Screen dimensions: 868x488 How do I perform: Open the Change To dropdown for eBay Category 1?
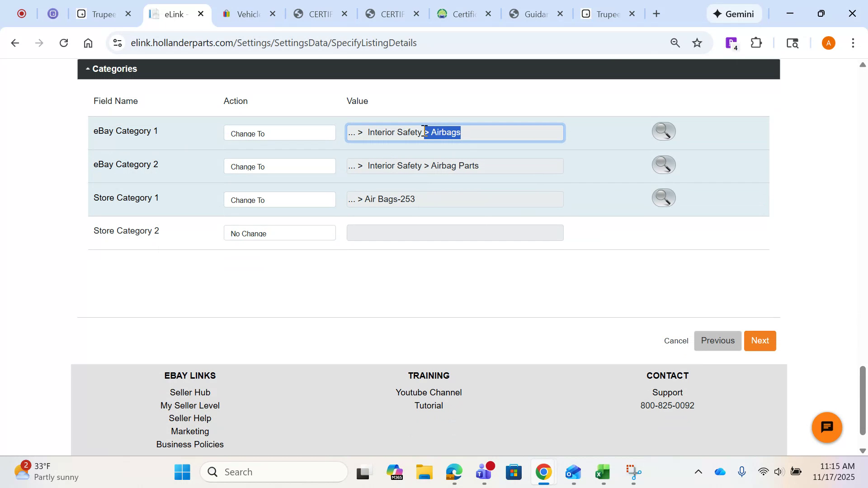pyautogui.click(x=279, y=132)
